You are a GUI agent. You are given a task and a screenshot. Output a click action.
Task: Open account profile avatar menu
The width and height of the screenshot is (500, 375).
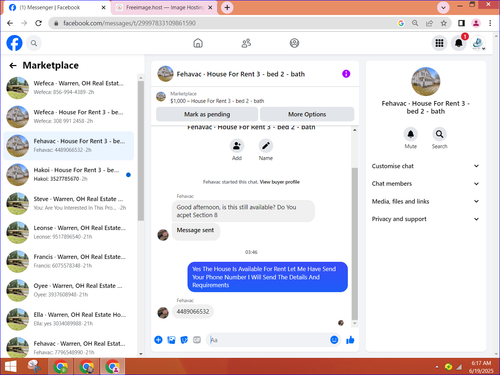point(478,43)
